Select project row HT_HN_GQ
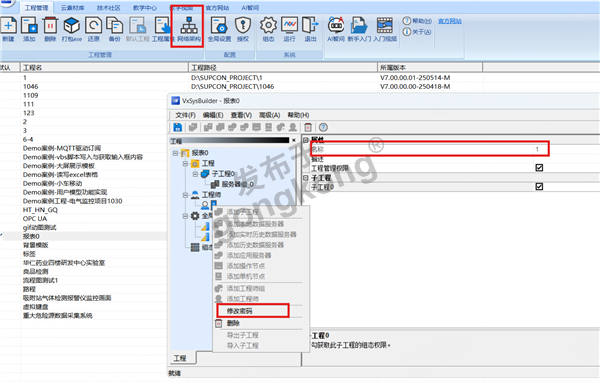This screenshot has height=383, width=600. click(40, 210)
